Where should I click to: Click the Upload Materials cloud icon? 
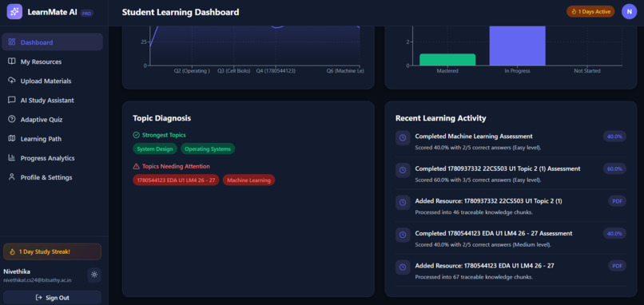(11, 81)
